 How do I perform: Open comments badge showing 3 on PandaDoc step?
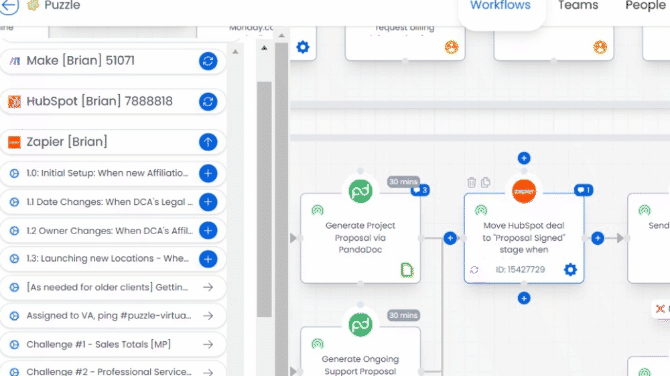click(x=420, y=190)
